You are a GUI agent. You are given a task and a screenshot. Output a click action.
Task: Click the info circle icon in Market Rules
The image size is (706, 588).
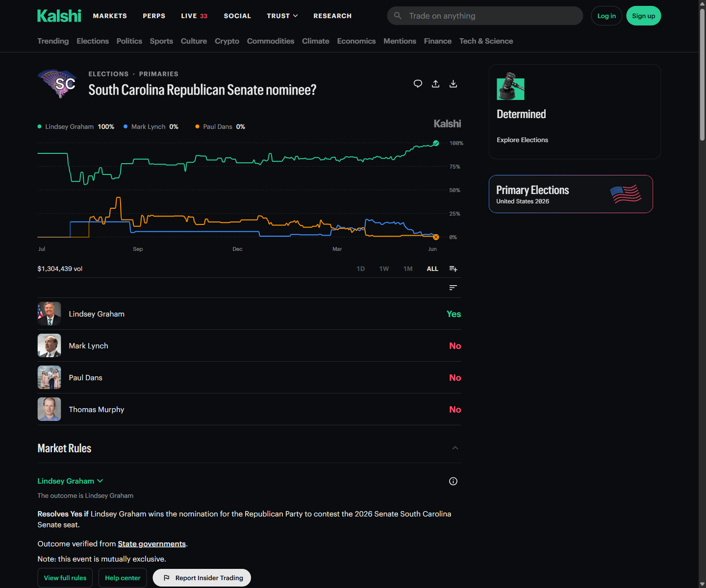point(453,481)
